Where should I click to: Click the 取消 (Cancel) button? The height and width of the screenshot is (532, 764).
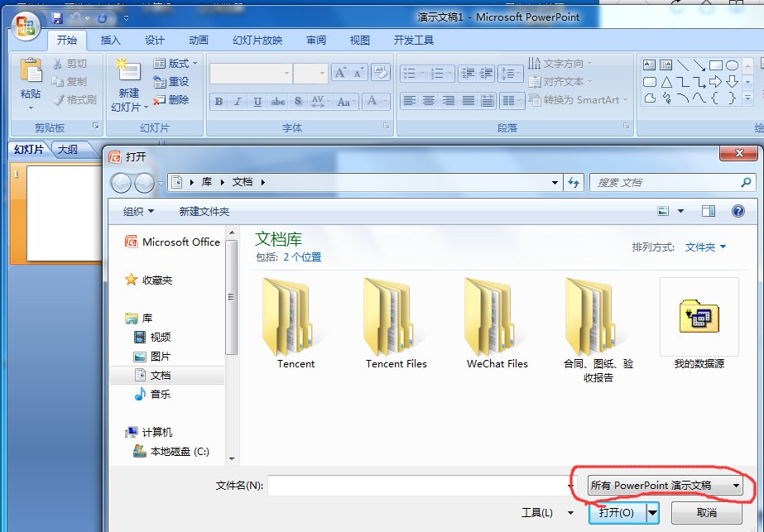[708, 513]
